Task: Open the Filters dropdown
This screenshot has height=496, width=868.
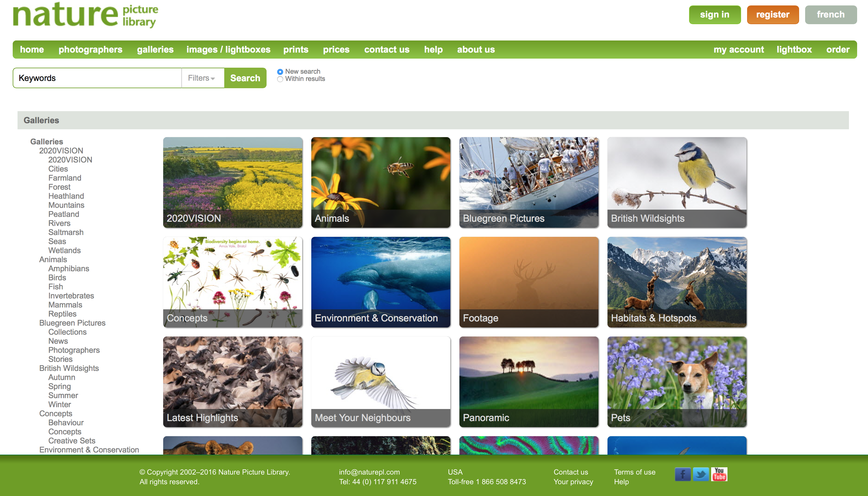Action: click(x=201, y=78)
